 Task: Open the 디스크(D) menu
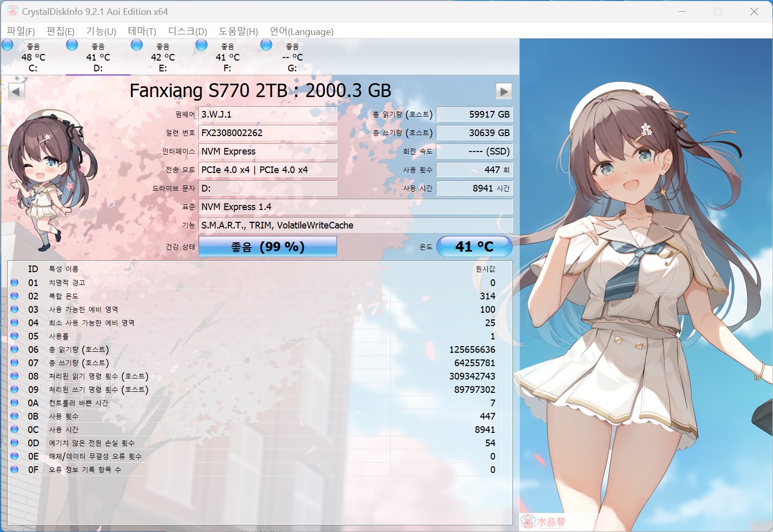[188, 31]
